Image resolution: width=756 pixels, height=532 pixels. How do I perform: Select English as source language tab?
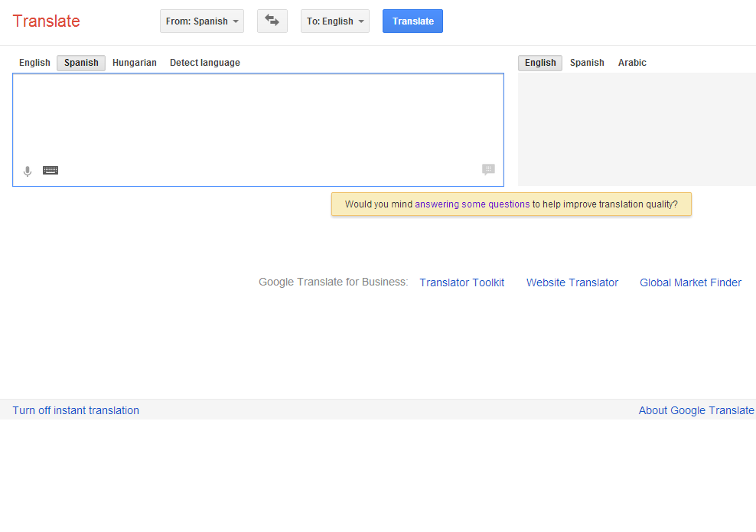[34, 63]
